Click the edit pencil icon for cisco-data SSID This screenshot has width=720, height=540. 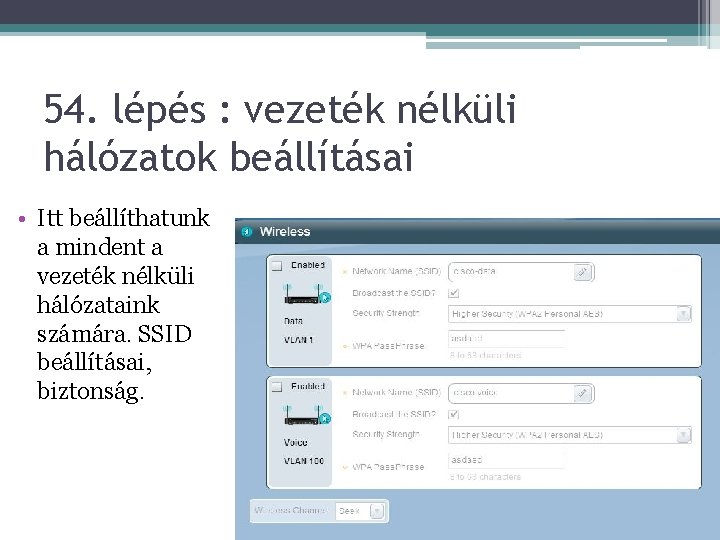pyautogui.click(x=582, y=272)
